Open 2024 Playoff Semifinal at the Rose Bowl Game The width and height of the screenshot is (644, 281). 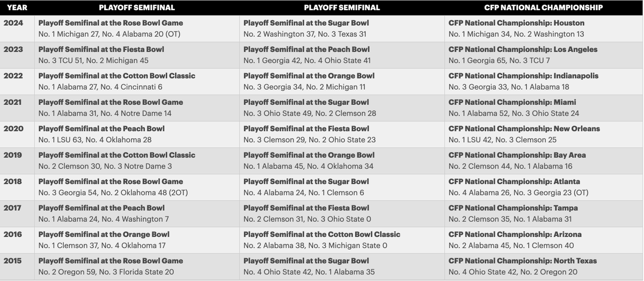[111, 23]
